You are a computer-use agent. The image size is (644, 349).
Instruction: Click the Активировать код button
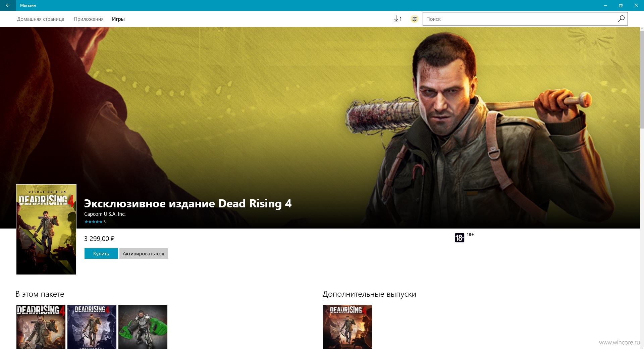point(144,253)
